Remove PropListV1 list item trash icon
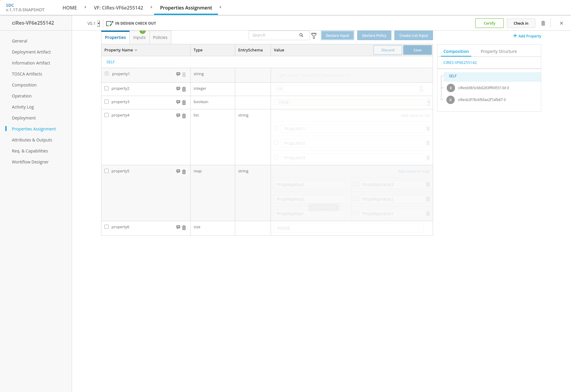The image size is (571, 392). pyautogui.click(x=428, y=129)
